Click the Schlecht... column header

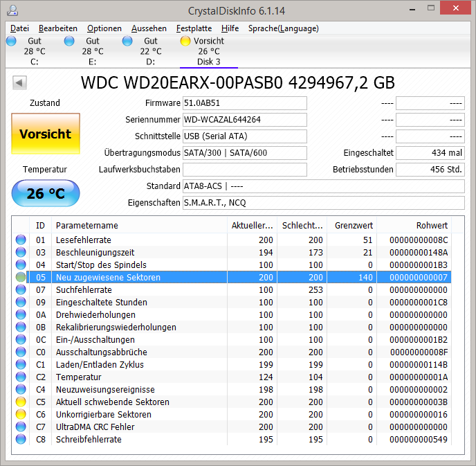pyautogui.click(x=302, y=226)
